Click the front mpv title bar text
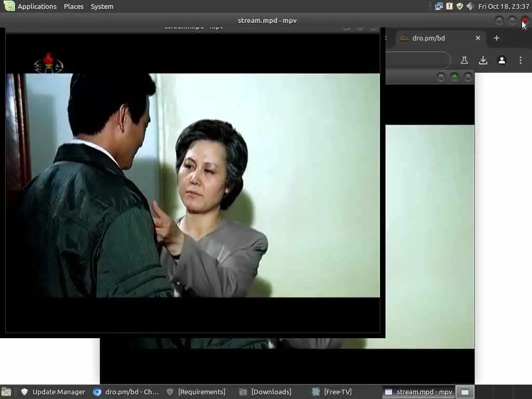 (x=267, y=20)
